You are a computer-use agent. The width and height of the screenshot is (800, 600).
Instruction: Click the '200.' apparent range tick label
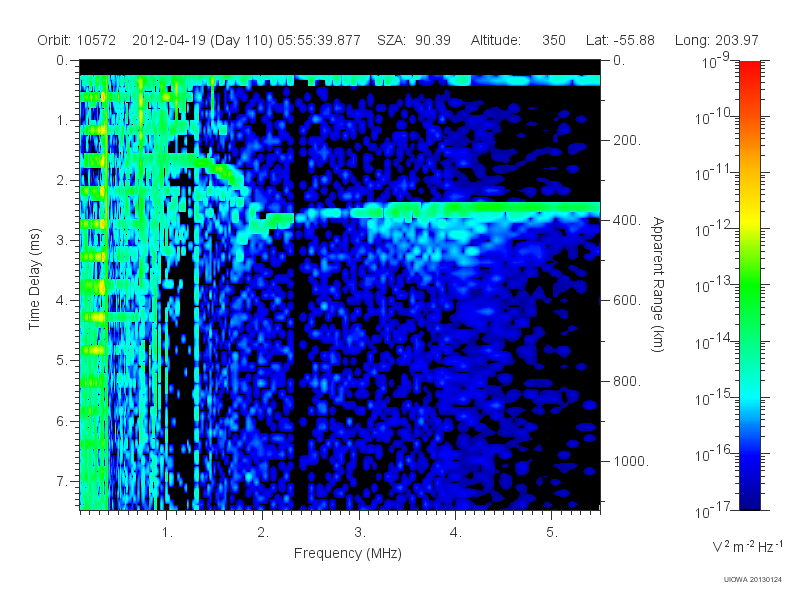click(627, 140)
